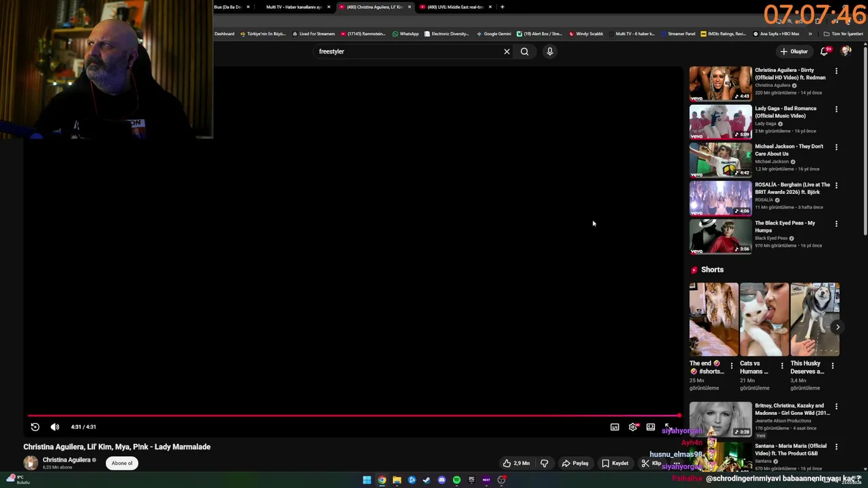Open Chrome from the taskbar

coord(382,480)
